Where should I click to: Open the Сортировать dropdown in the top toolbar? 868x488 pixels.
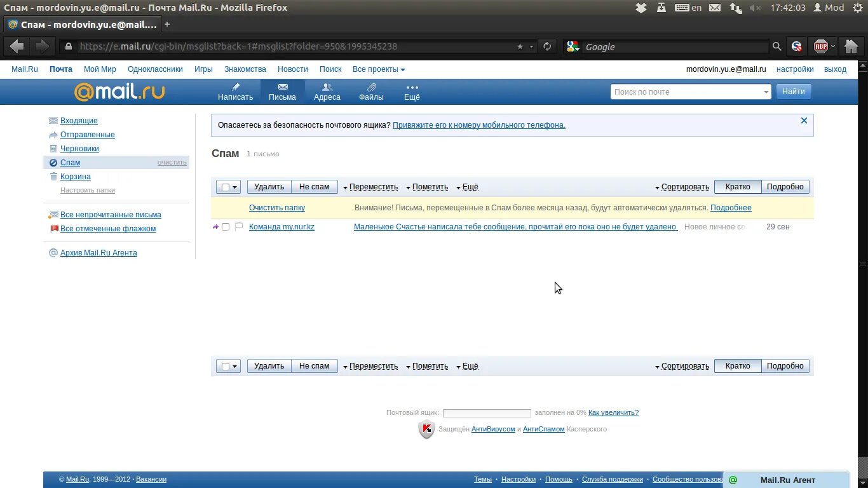[x=682, y=187]
